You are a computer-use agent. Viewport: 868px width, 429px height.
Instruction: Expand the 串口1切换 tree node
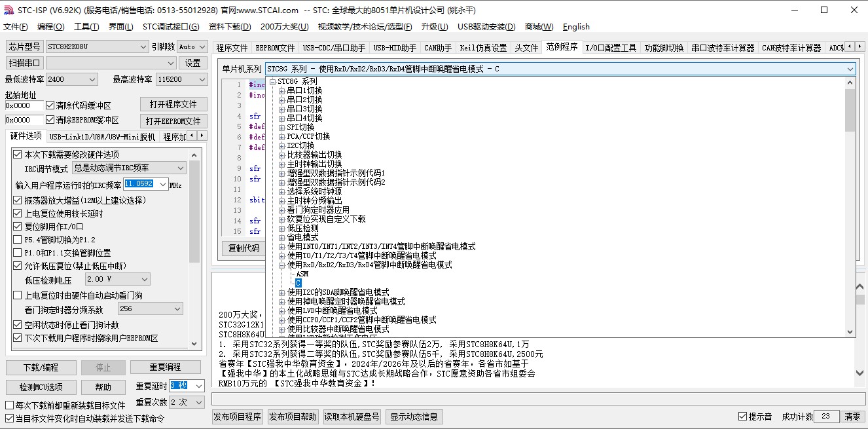281,91
